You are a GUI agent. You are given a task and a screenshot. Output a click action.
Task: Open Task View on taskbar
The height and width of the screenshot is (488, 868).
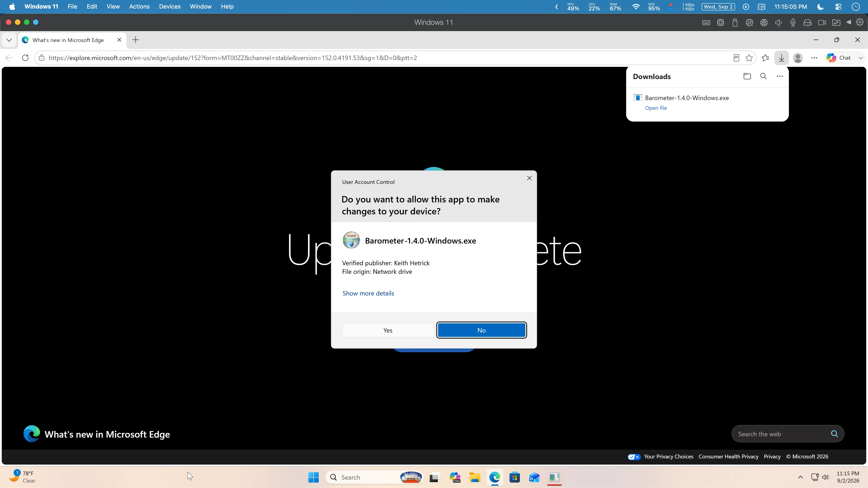pyautogui.click(x=435, y=477)
